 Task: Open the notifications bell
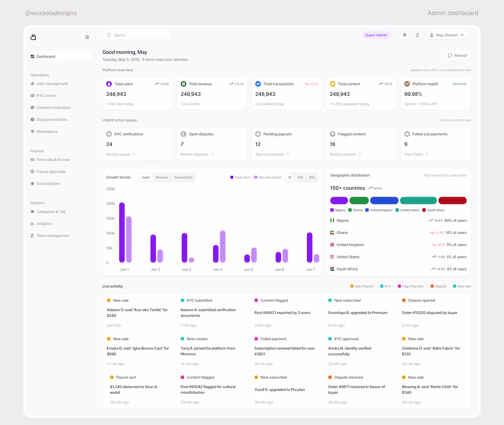point(405,35)
